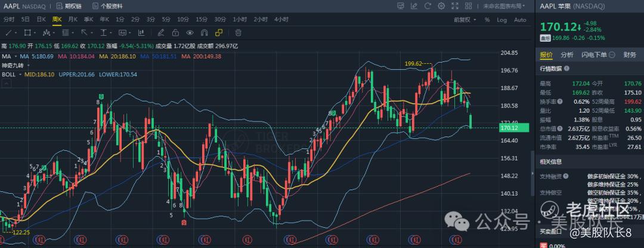Switch to 5日 five-day view
The width and height of the screenshot is (644, 248).
pos(26,20)
